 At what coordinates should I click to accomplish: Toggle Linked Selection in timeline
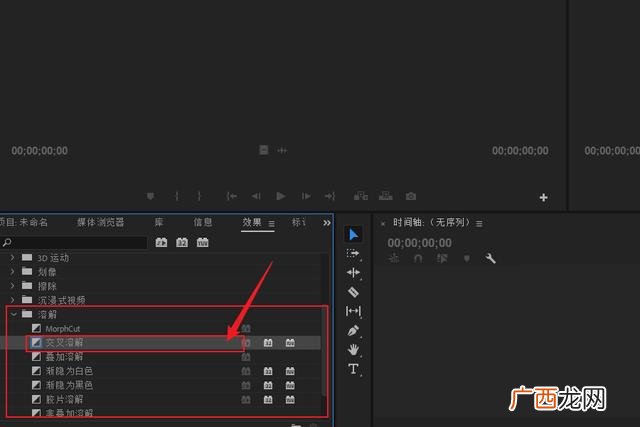[442, 258]
